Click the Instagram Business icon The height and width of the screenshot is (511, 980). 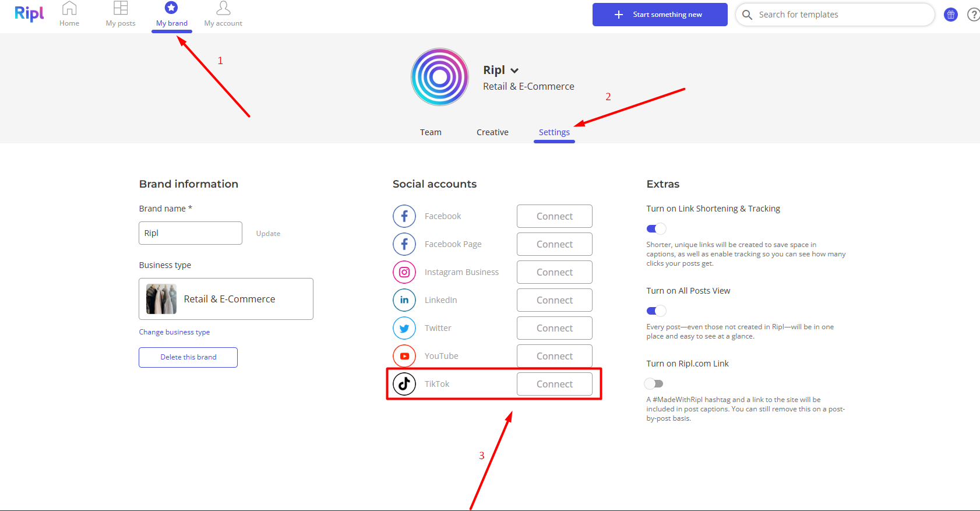tap(404, 272)
